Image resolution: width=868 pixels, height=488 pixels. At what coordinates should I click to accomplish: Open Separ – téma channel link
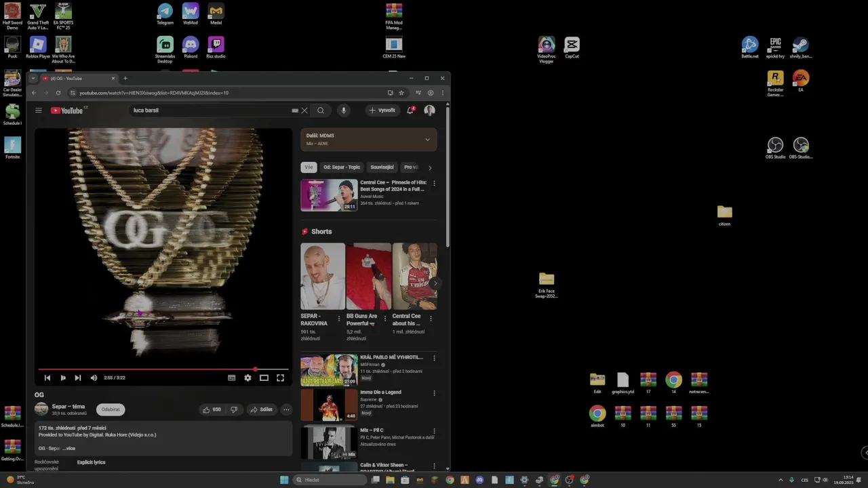(68, 407)
